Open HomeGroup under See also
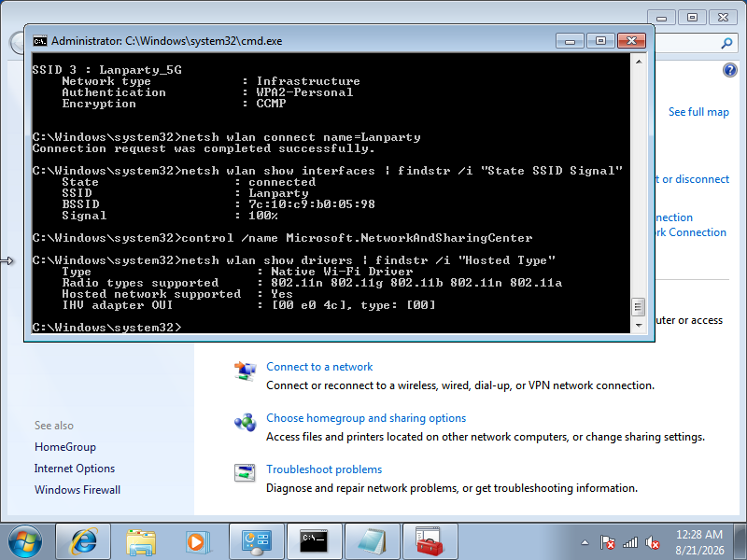This screenshot has height=560, width=747. (x=65, y=447)
